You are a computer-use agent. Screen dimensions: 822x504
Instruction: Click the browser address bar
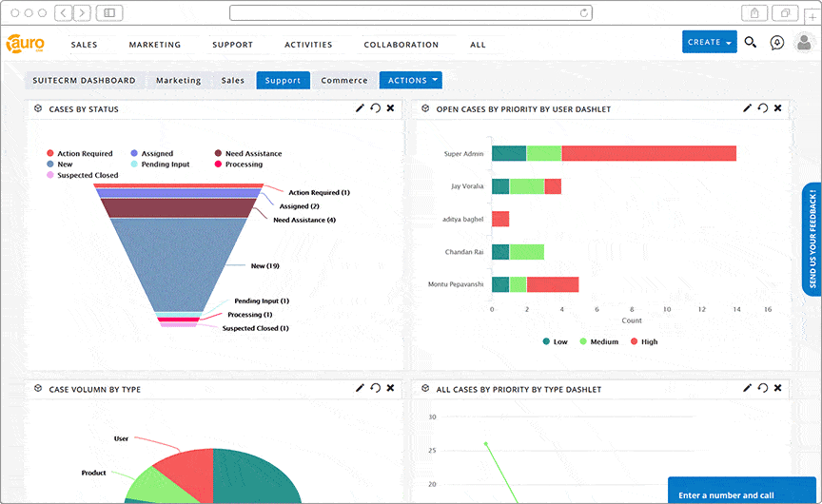coord(411,12)
